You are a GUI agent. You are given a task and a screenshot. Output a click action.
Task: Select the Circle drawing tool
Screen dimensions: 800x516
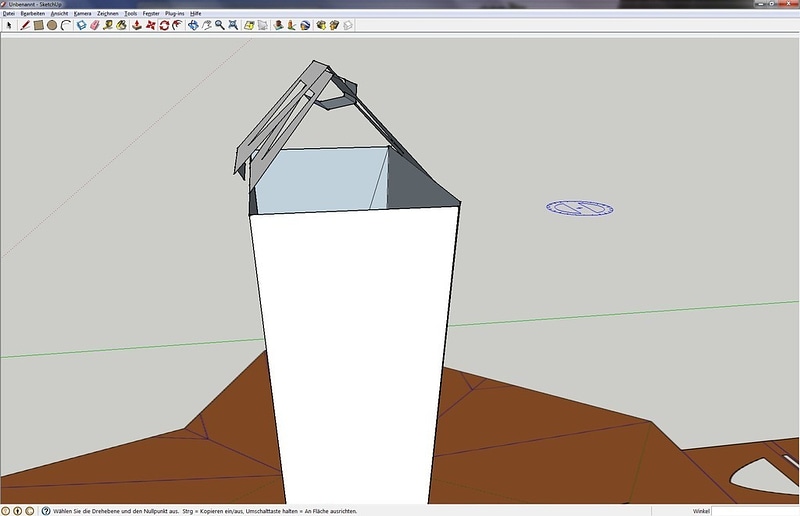pos(52,25)
